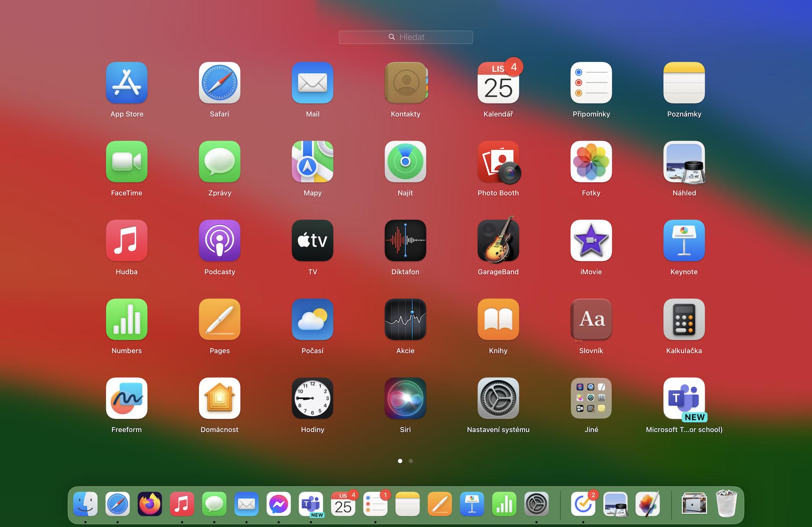Open Calendar in the Dock
812x527 pixels.
[343, 504]
